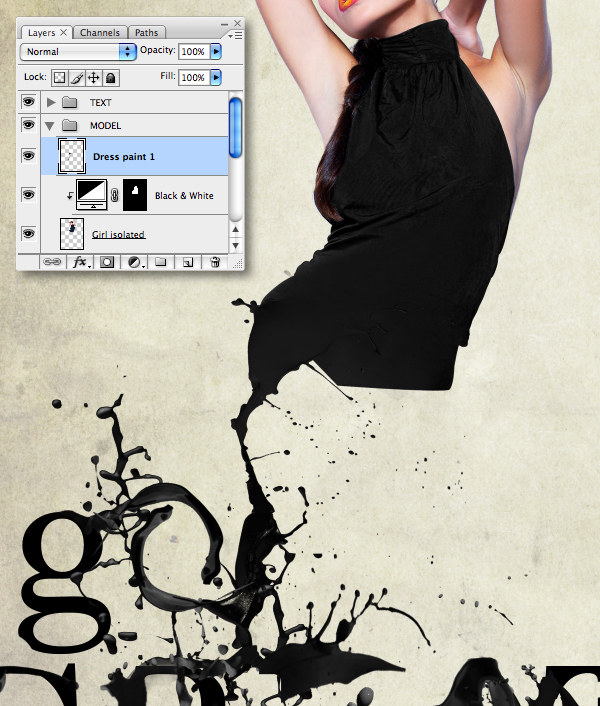Switch to the Layers tab
600x706 pixels.
(x=41, y=33)
